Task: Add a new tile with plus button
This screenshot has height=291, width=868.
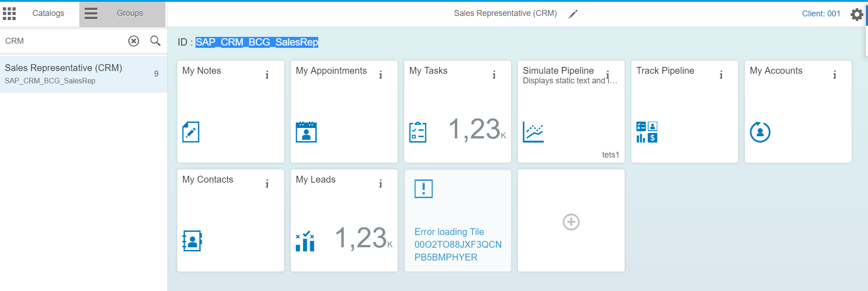Action: point(571,222)
